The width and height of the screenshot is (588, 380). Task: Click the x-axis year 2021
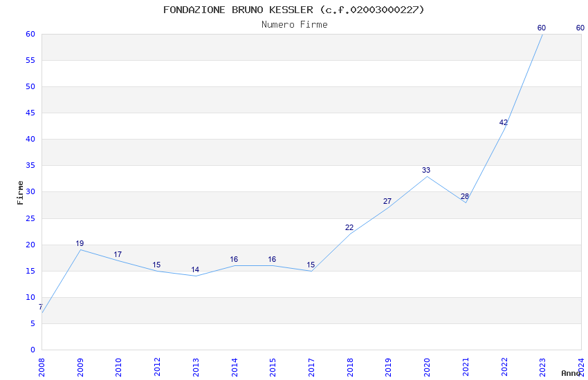(466, 367)
